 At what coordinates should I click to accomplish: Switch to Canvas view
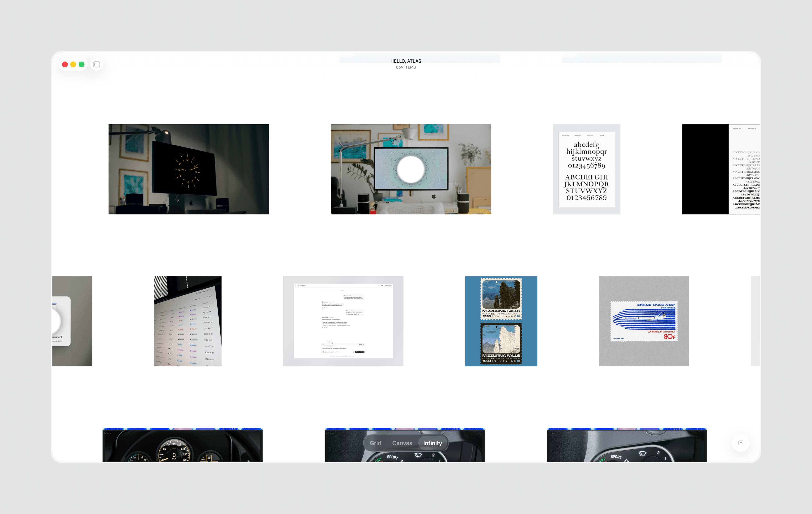coord(402,443)
